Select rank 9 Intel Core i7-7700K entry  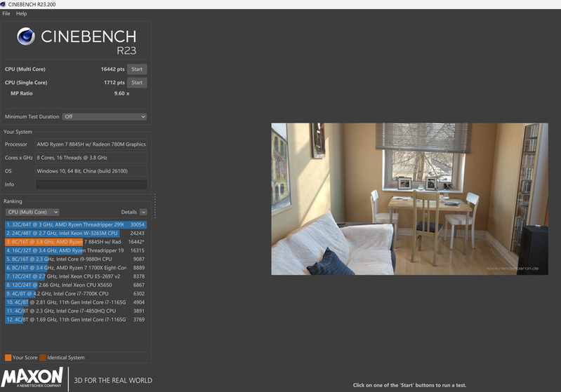[x=76, y=294]
